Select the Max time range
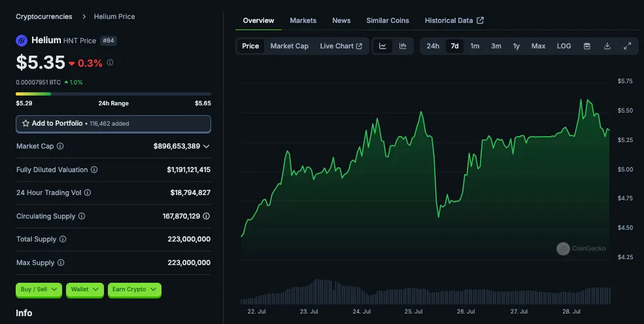This screenshot has width=644, height=324. pyautogui.click(x=539, y=46)
